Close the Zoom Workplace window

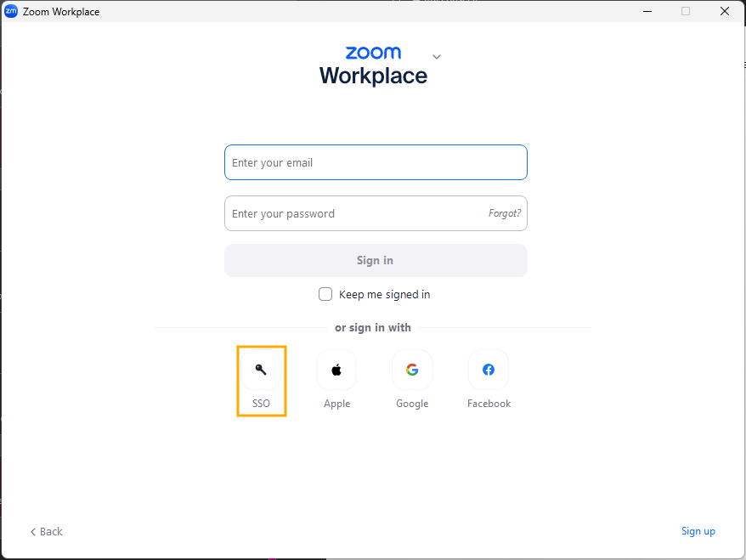pyautogui.click(x=725, y=11)
